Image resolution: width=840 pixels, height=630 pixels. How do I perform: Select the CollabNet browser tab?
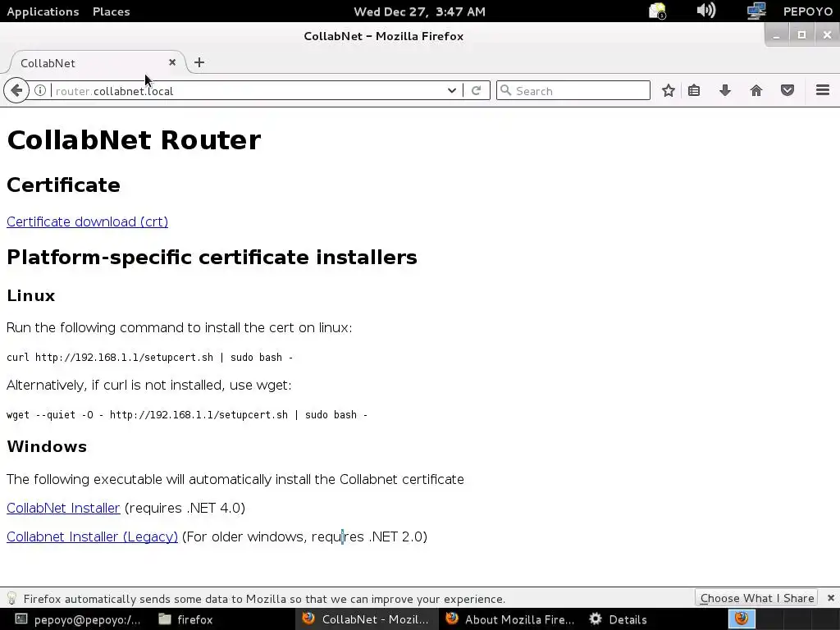tap(97, 62)
